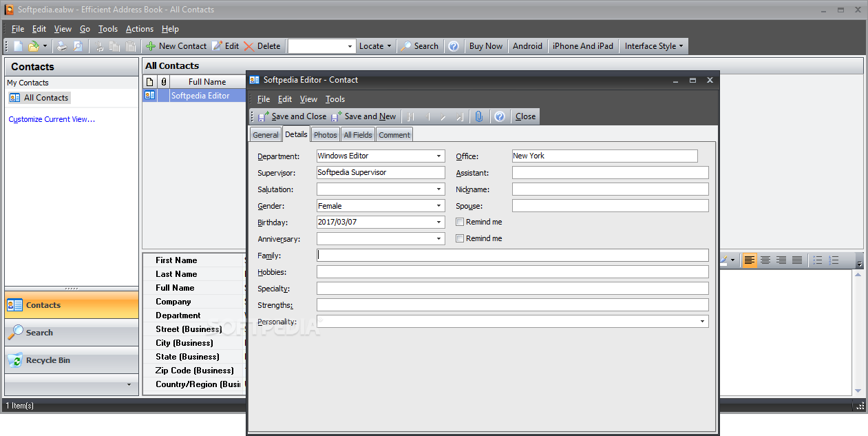Enable Remind me for Birthday
Image resolution: width=868 pixels, height=436 pixels.
pyautogui.click(x=460, y=222)
